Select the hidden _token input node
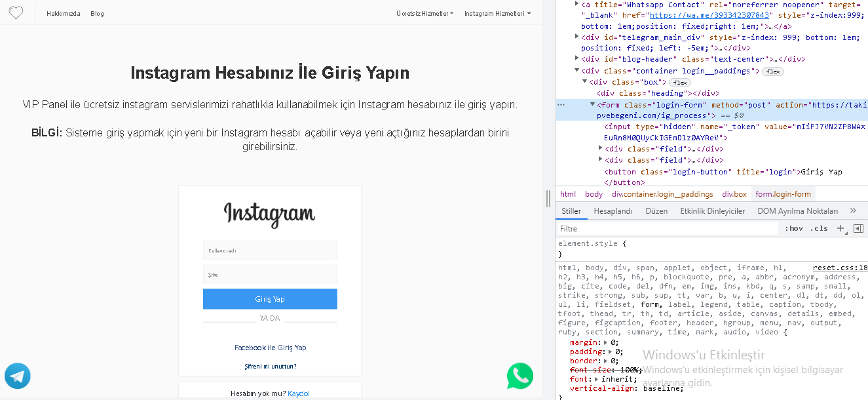The image size is (868, 400). click(x=734, y=132)
